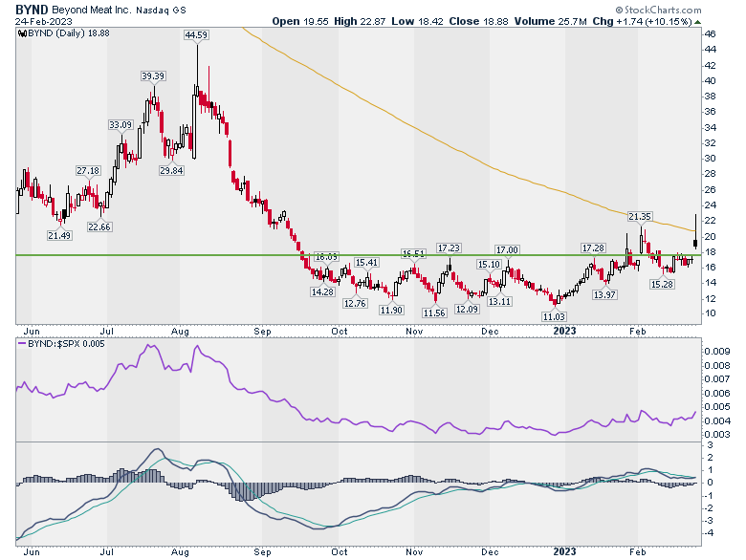746x560 pixels.
Task: Click the 24-Feb-2023 date label
Action: [43, 22]
